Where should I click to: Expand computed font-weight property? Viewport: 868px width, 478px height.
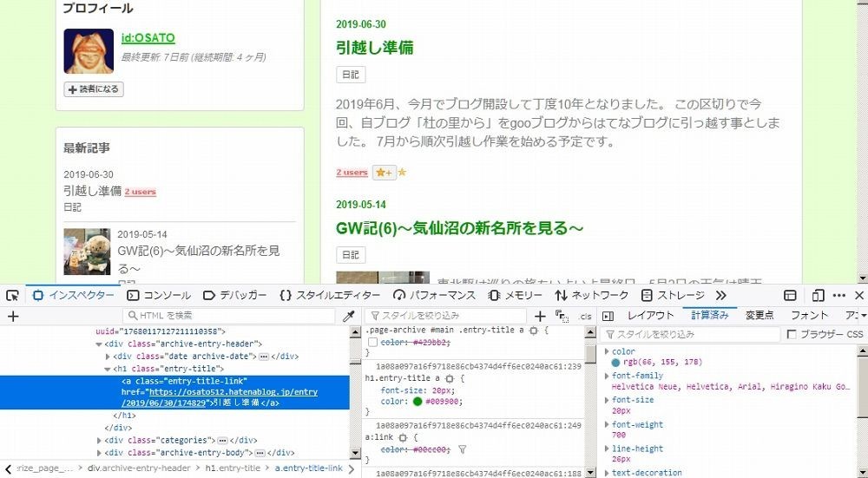coord(607,424)
